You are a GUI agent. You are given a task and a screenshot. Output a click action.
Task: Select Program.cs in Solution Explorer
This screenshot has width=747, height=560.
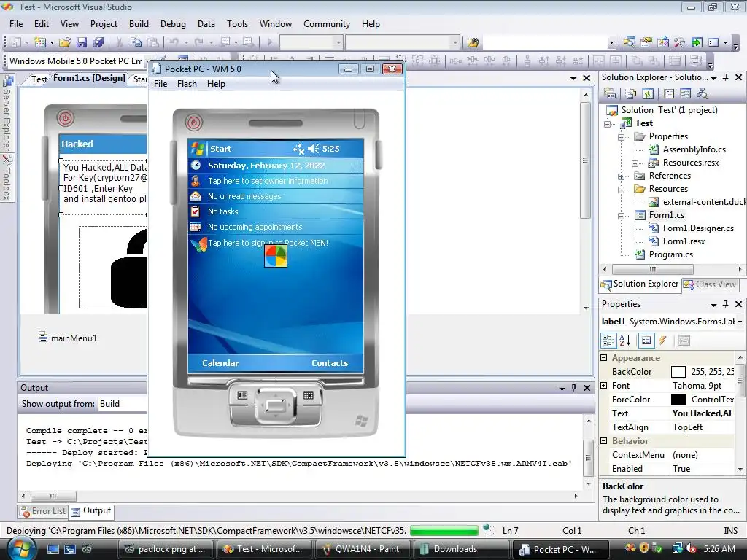670,254
